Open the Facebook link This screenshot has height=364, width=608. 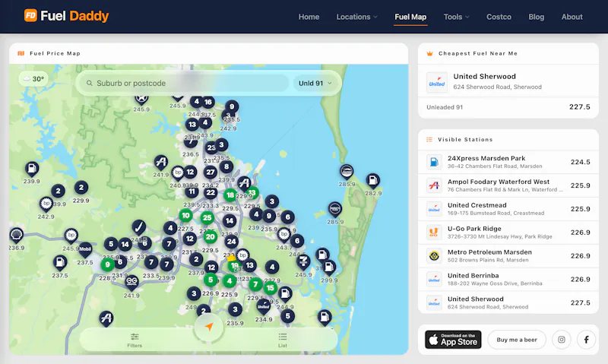click(586, 340)
